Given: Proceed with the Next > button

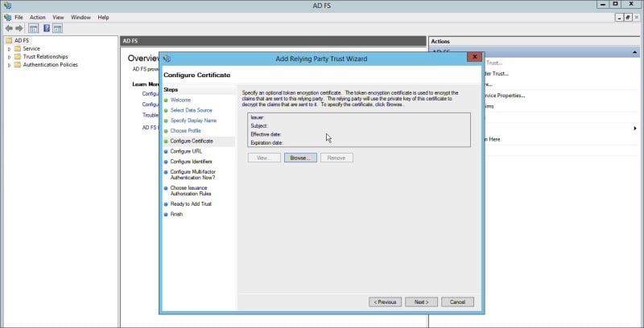Looking at the screenshot, I should coord(421,302).
